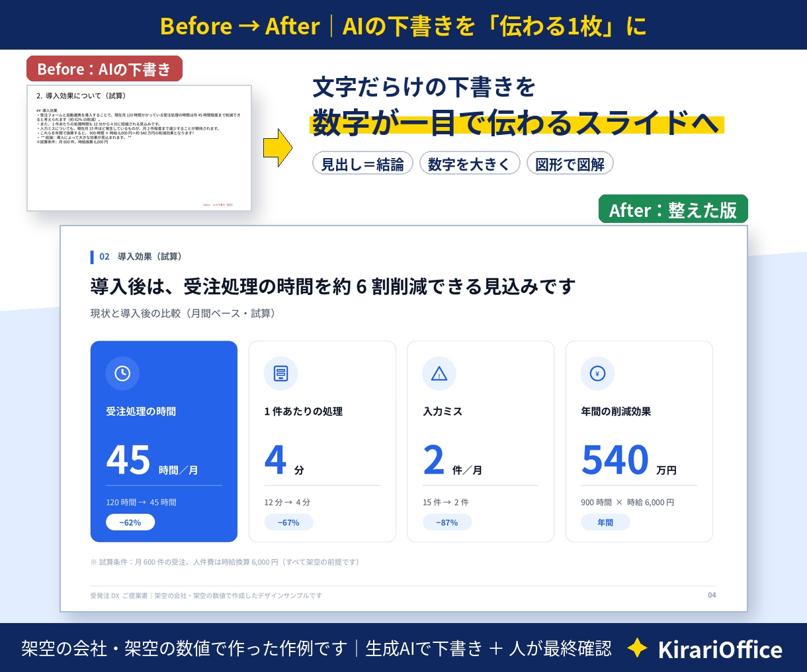
Task: Click the document icon above 1件あたりの処理
Action: 280,373
